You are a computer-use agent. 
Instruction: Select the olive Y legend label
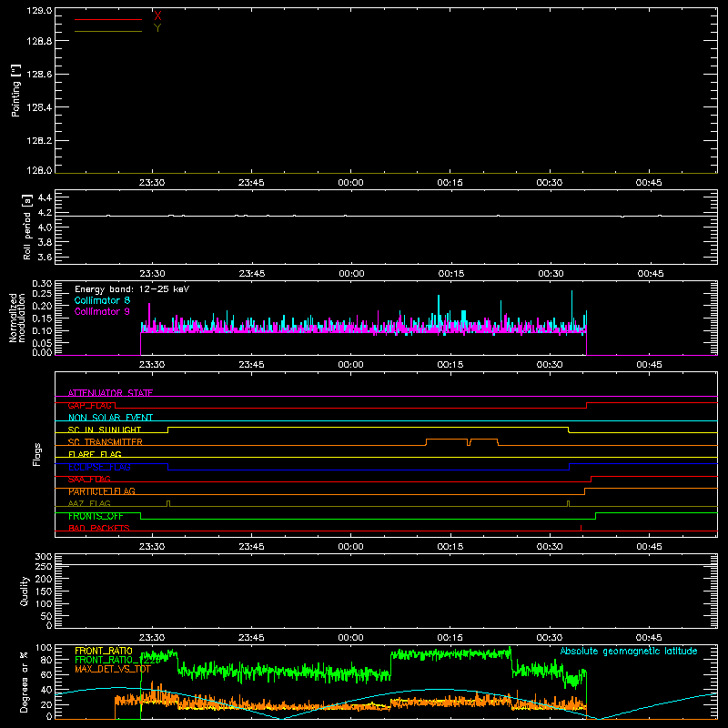click(157, 28)
